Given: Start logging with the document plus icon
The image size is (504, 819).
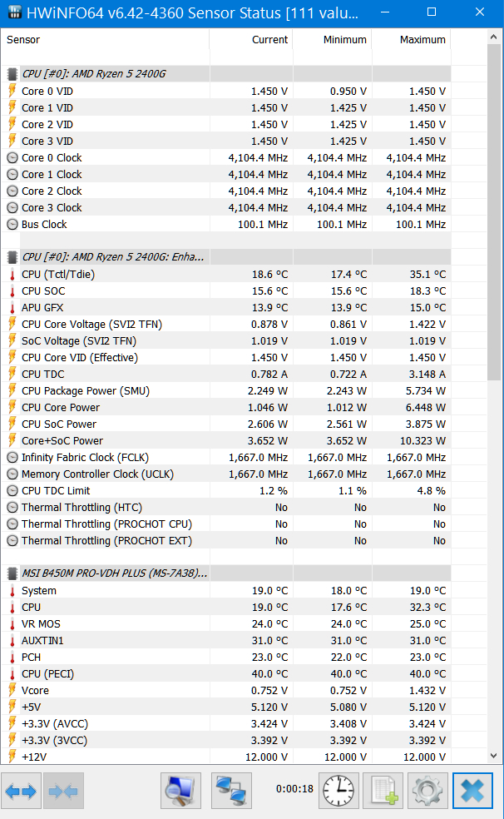Looking at the screenshot, I should 383,792.
